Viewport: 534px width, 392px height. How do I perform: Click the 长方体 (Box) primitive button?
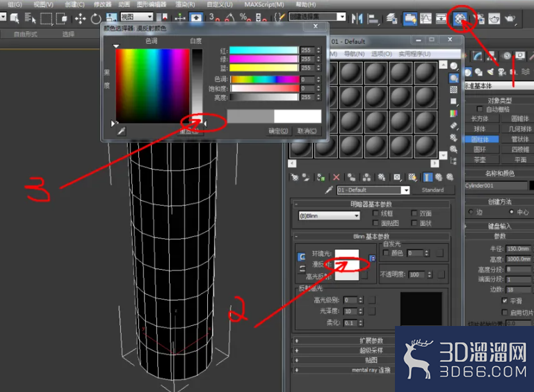pyautogui.click(x=480, y=118)
